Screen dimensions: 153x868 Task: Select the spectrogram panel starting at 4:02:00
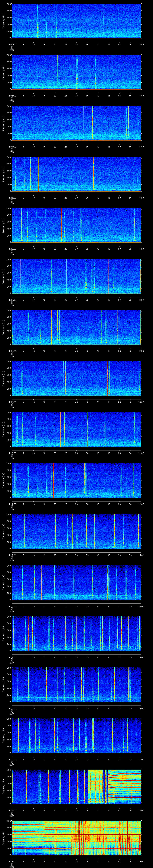click(76, 21)
